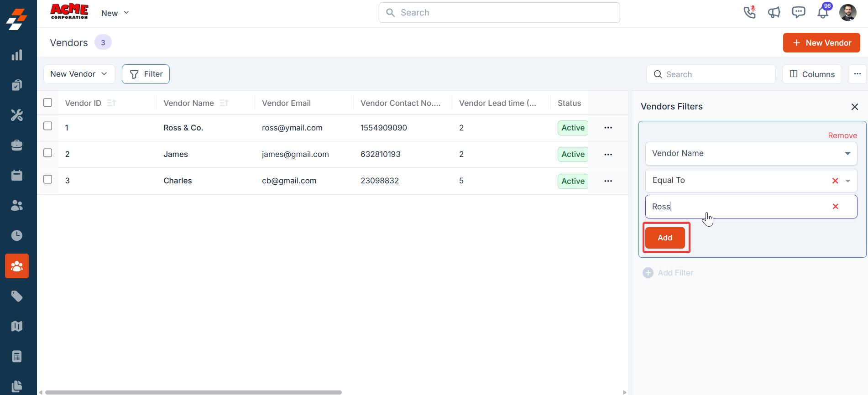Click the horizontal scrollbar under the table
The height and width of the screenshot is (395, 868).
point(193,392)
